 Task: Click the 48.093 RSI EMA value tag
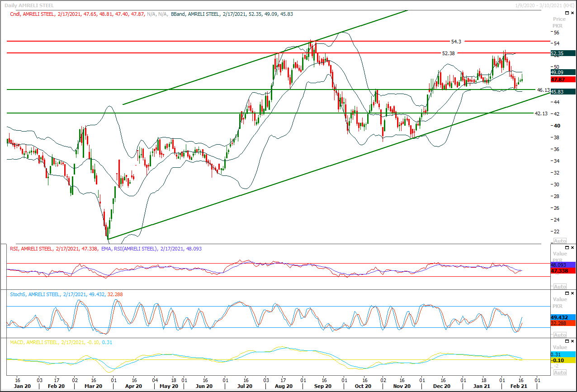pyautogui.click(x=563, y=264)
